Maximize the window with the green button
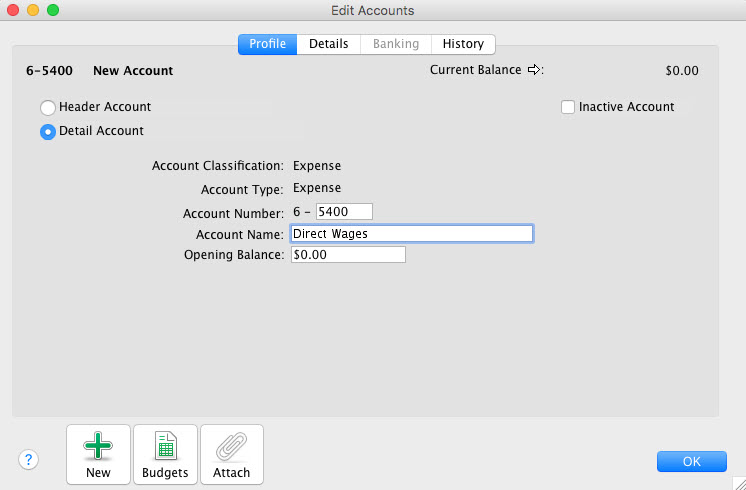This screenshot has height=490, width=746. click(53, 10)
